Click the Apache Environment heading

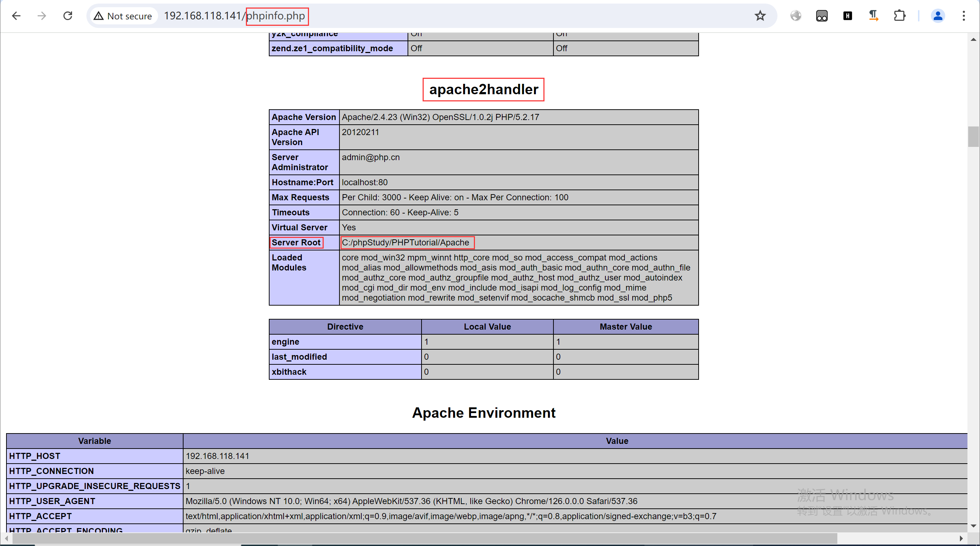(x=484, y=413)
